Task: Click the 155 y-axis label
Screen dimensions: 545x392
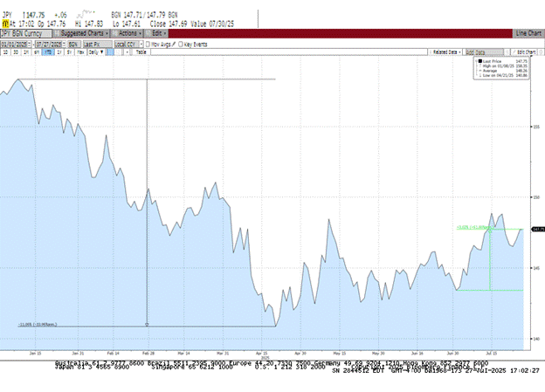Action: click(x=536, y=127)
